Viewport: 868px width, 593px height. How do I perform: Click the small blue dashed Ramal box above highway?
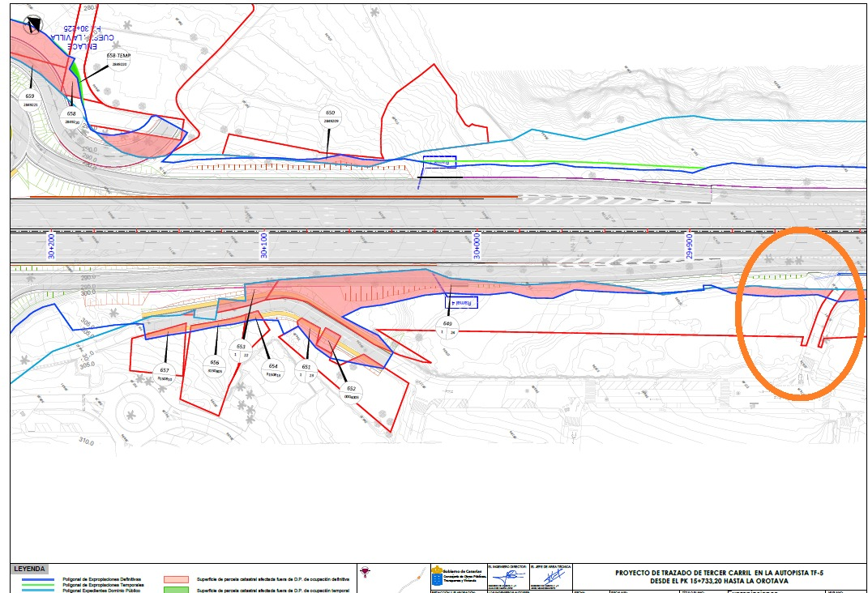pyautogui.click(x=439, y=161)
